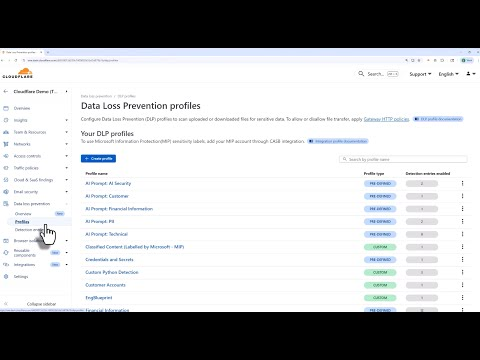Open the Overview item in sidebar top
Image resolution: width=480 pixels, height=360 pixels.
[x=22, y=108]
